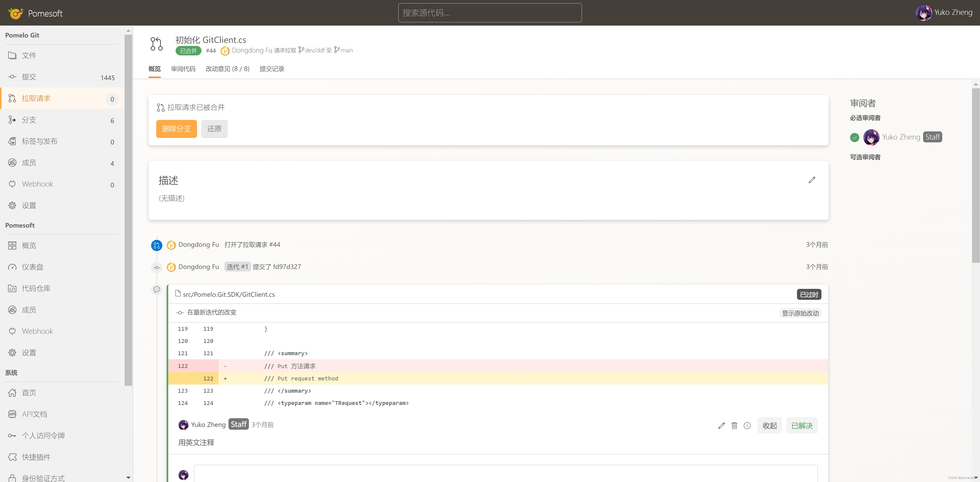Click the 还原 revert button
This screenshot has width=980, height=482.
[x=214, y=129]
